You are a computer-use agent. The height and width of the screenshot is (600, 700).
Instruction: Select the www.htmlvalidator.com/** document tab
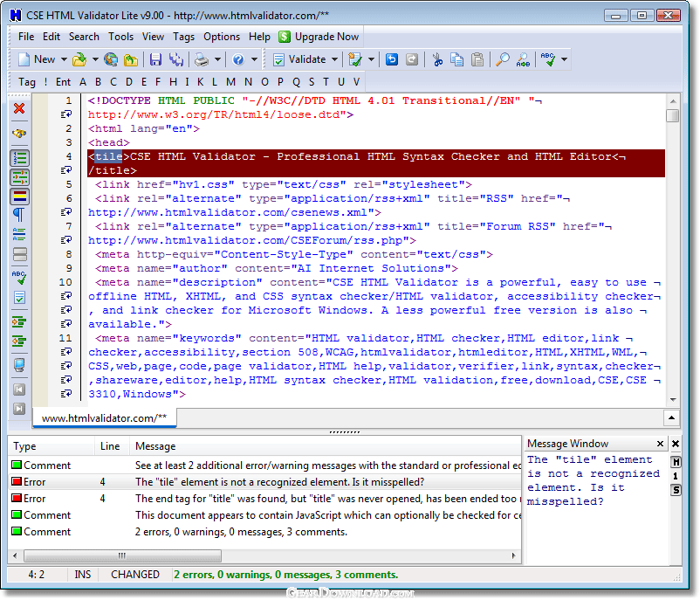[105, 418]
